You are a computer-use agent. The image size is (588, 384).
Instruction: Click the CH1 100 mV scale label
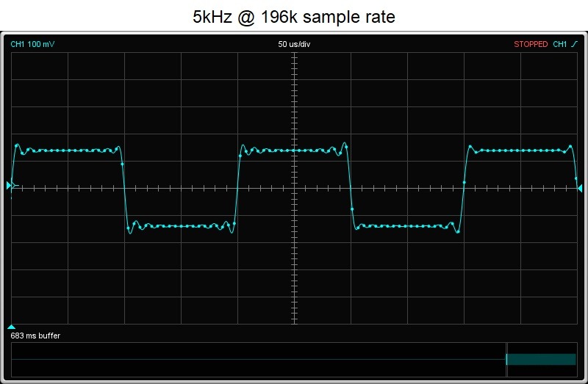point(32,44)
